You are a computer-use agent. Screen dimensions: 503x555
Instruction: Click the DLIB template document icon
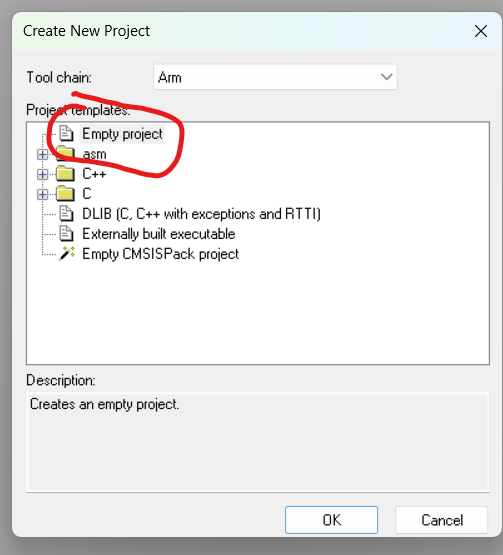[66, 214]
